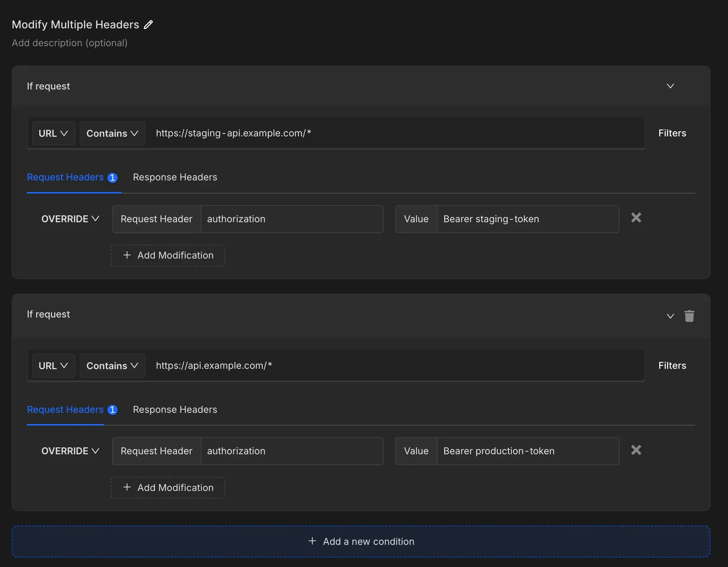Click Add a new condition button
This screenshot has height=567, width=728.
click(361, 542)
